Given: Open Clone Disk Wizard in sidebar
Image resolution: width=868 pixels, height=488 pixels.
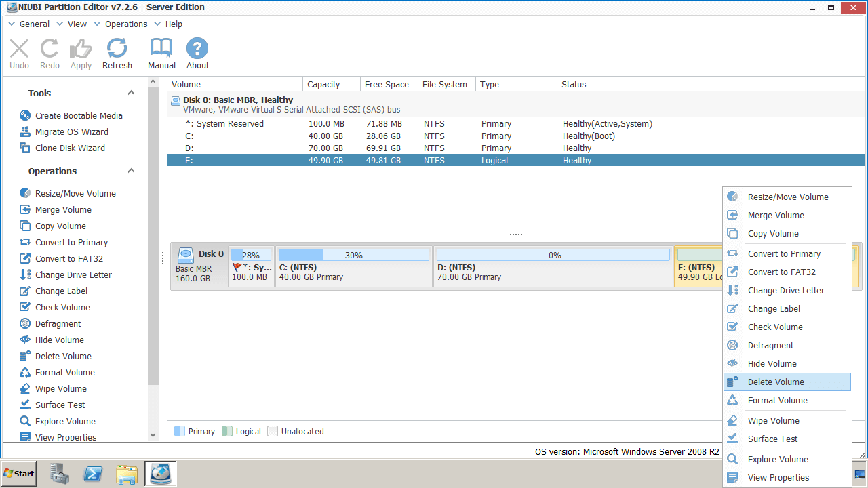Looking at the screenshot, I should coord(70,148).
